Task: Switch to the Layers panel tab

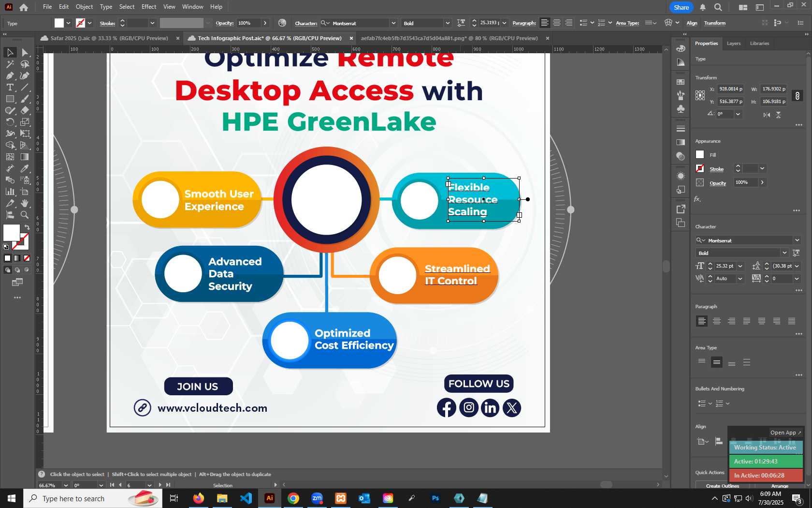Action: (x=733, y=44)
